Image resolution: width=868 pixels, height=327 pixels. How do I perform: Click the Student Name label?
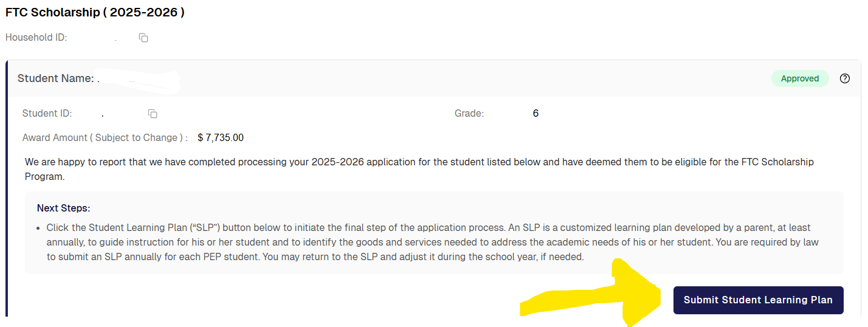point(55,78)
